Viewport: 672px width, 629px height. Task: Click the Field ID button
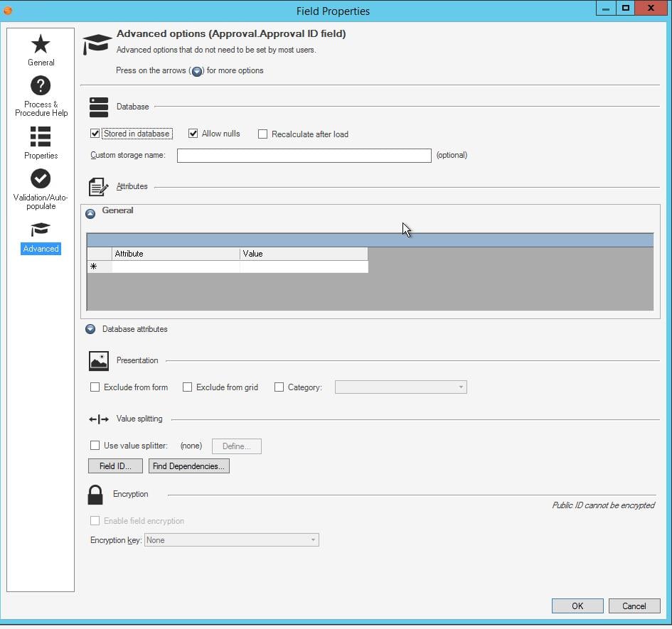[114, 466]
